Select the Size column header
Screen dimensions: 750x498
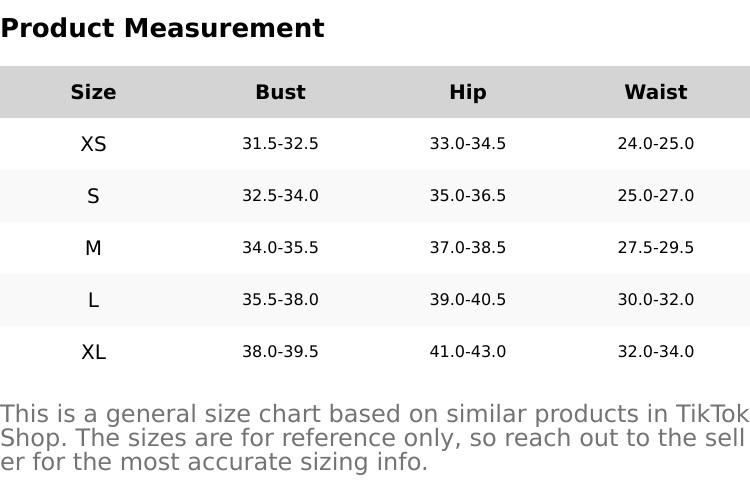[x=93, y=93]
